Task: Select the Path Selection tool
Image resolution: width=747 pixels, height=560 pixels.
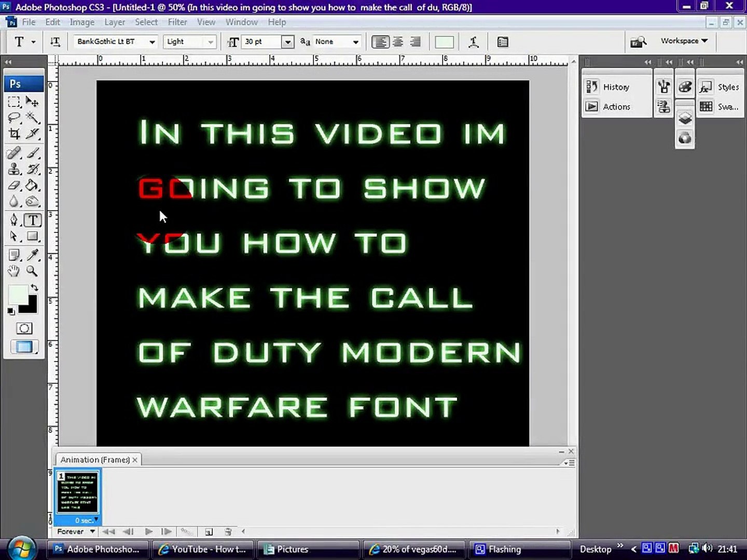Action: 15,236
